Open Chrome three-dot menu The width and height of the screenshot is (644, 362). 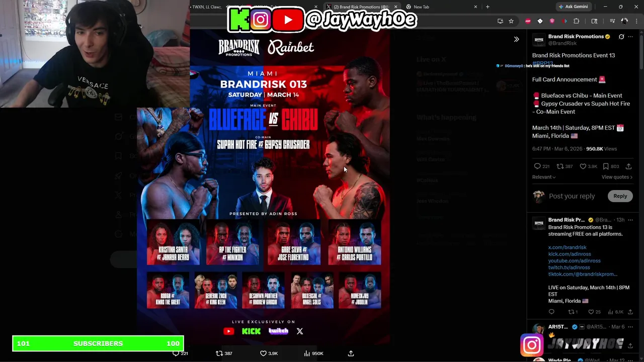[636, 21]
